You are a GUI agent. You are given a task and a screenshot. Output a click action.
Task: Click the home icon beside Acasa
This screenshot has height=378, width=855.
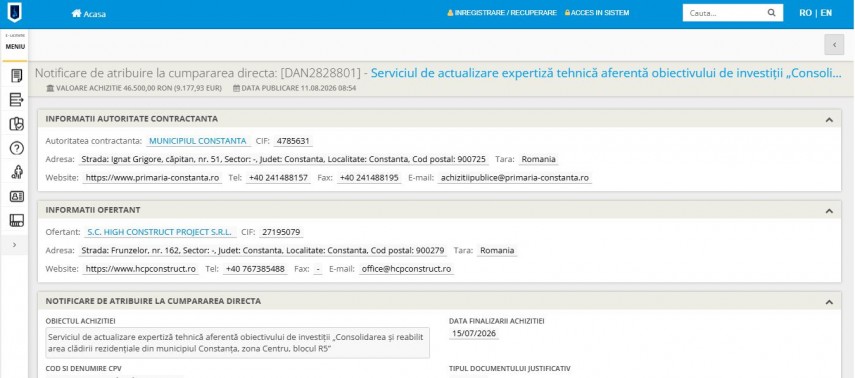point(76,13)
